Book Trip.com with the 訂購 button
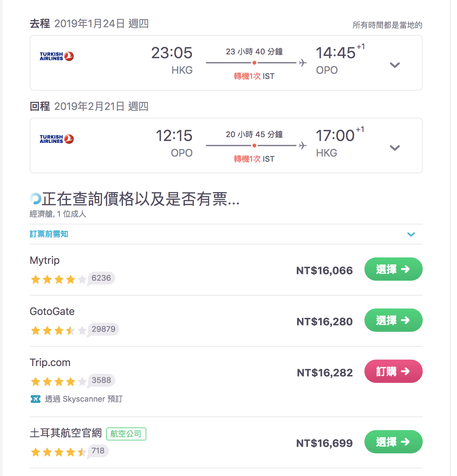Viewport: 457px width, 476px height. point(393,371)
